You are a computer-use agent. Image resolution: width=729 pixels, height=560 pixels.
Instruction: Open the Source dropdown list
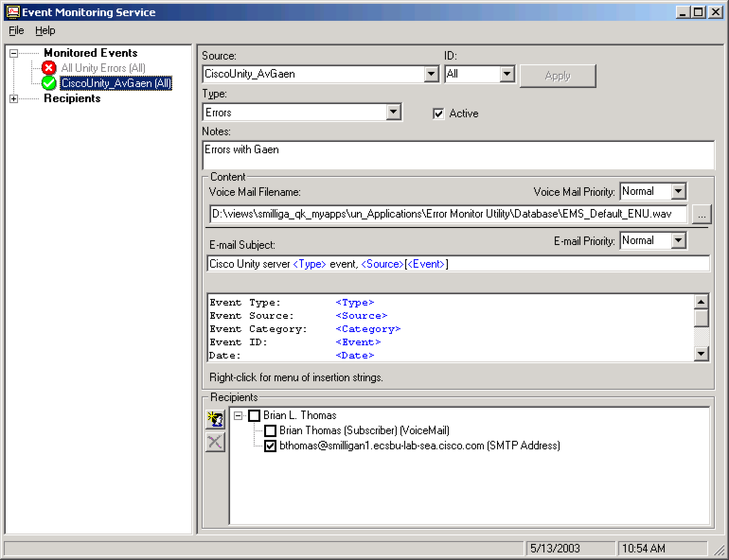(x=431, y=74)
